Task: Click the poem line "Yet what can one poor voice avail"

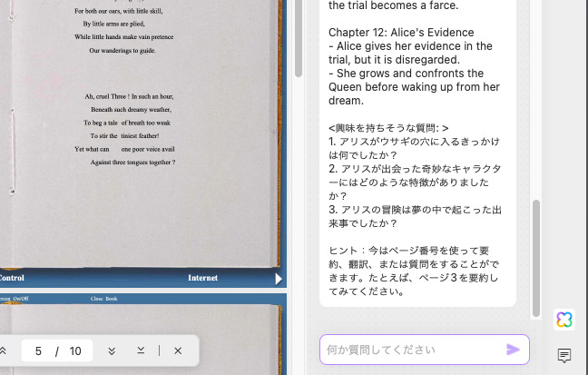Action: pos(124,149)
